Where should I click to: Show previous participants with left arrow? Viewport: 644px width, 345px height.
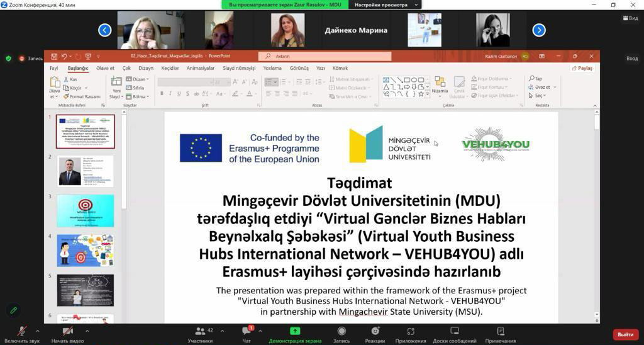[x=105, y=30]
